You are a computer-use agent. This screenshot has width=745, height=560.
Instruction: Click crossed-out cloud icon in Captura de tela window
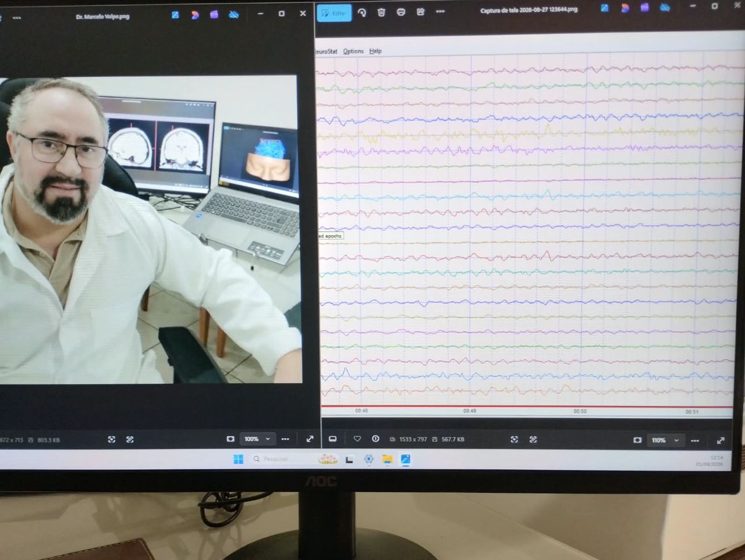[665, 8]
